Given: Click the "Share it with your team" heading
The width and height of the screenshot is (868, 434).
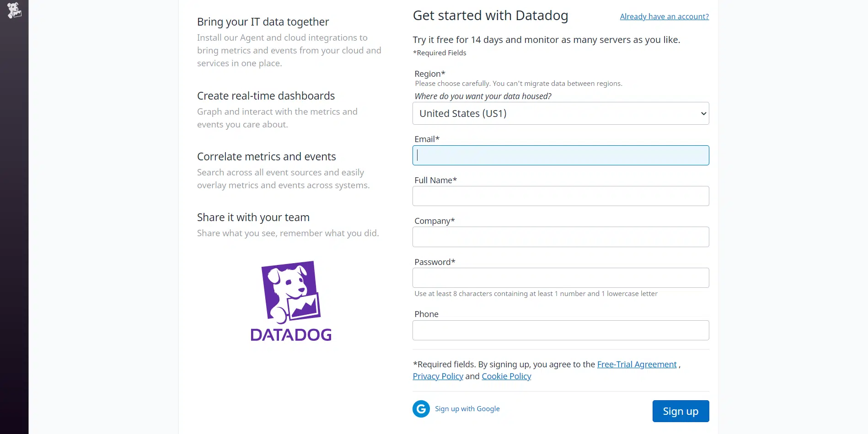Looking at the screenshot, I should pyautogui.click(x=253, y=217).
